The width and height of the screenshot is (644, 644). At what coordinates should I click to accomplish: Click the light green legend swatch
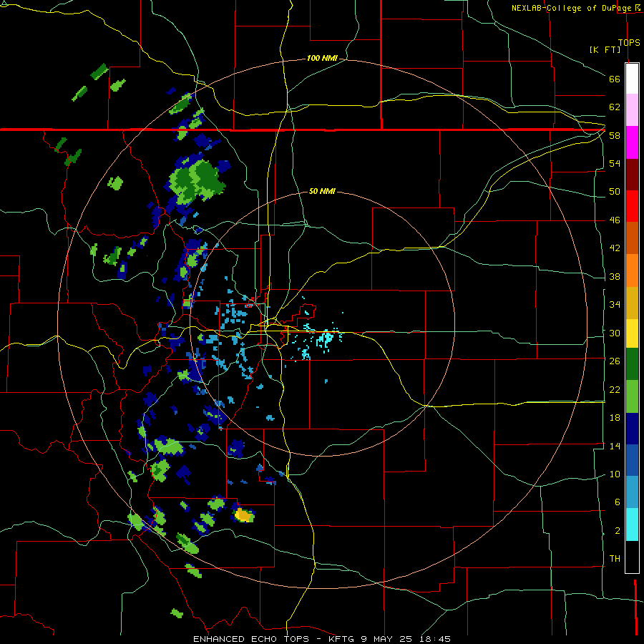[632, 396]
